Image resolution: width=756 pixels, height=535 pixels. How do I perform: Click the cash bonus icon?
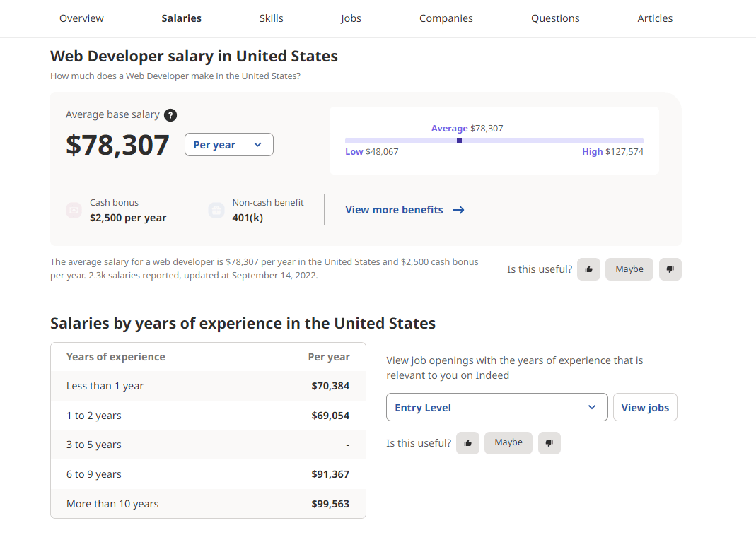[74, 210]
